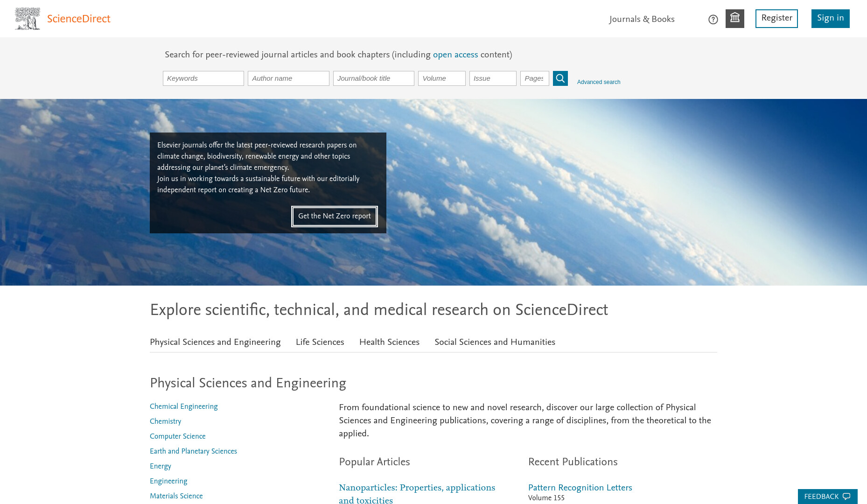
Task: Click the magnifier search button
Action: pyautogui.click(x=560, y=78)
